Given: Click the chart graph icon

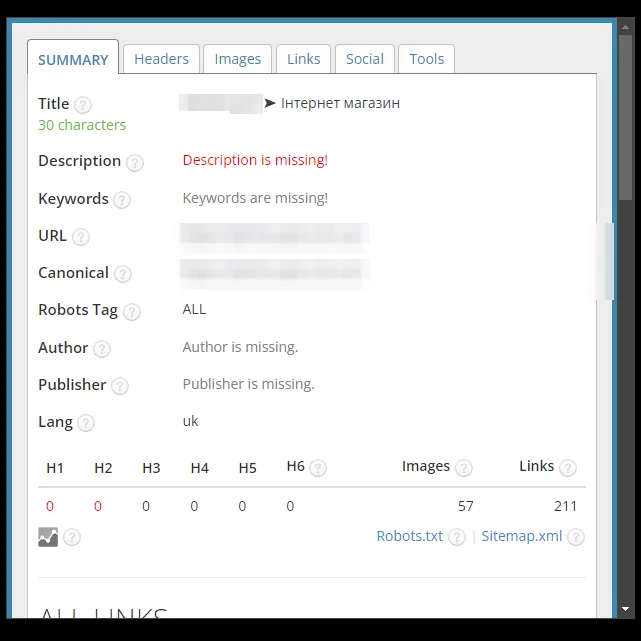Looking at the screenshot, I should 48,537.
